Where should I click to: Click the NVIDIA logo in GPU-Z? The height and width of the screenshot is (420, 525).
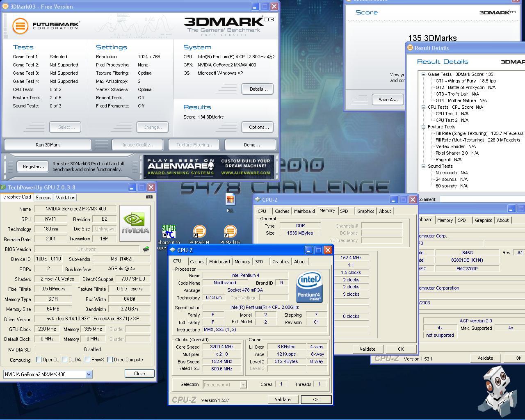pos(135,224)
